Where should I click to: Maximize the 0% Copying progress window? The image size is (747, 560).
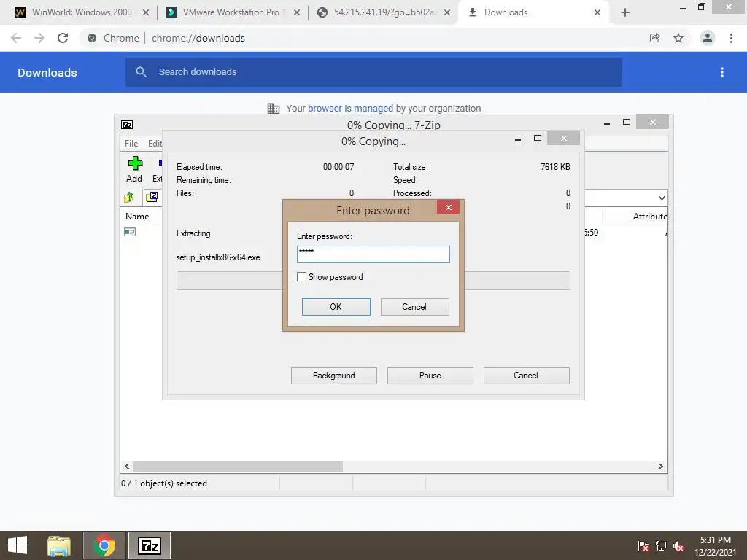click(x=538, y=138)
